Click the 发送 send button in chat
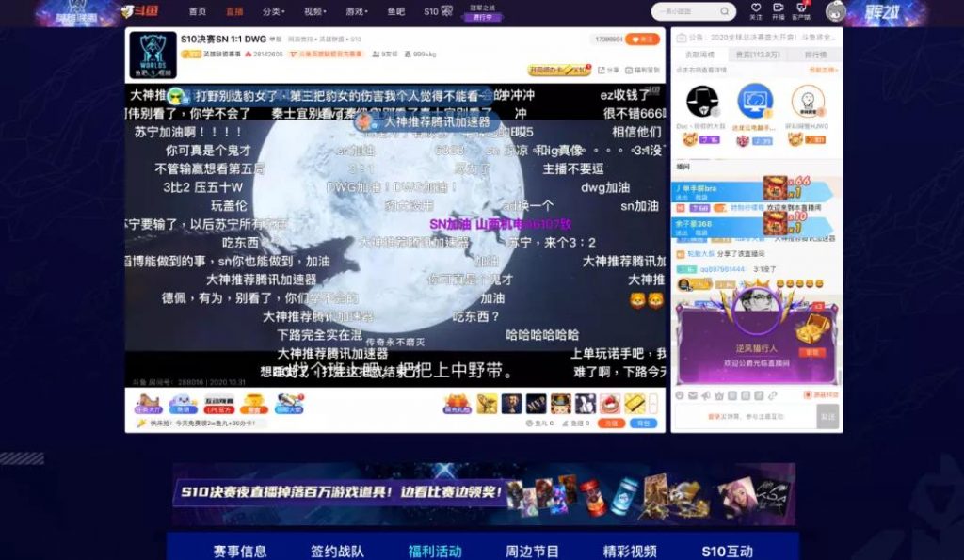 pos(827,417)
